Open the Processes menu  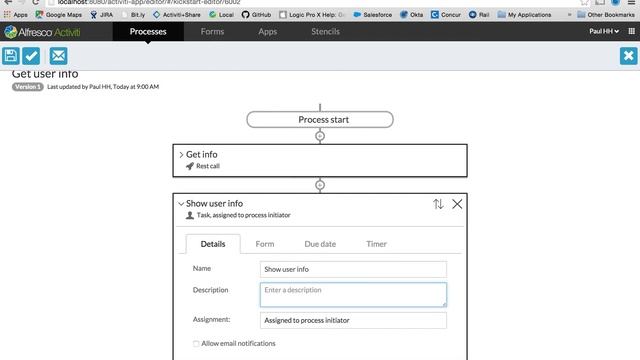pos(148,31)
